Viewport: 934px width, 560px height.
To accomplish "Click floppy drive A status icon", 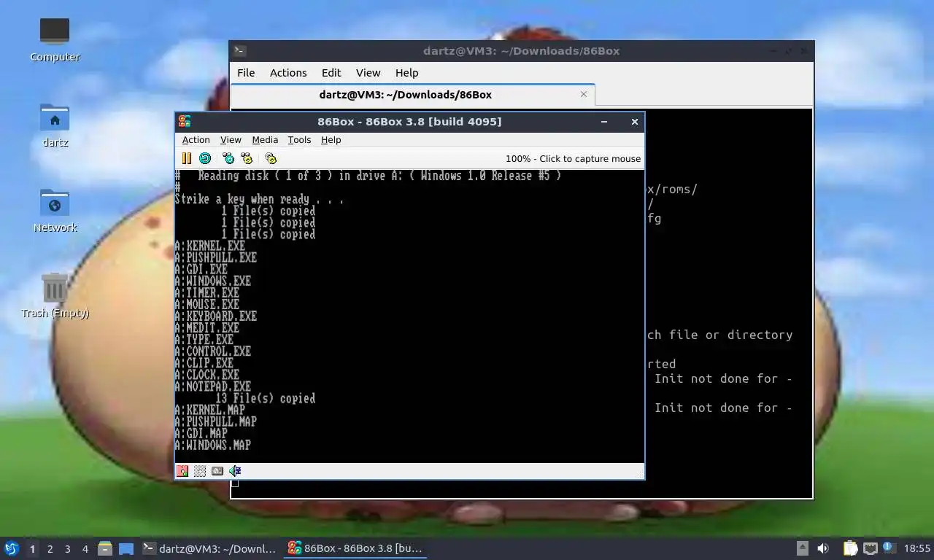I will pos(182,471).
